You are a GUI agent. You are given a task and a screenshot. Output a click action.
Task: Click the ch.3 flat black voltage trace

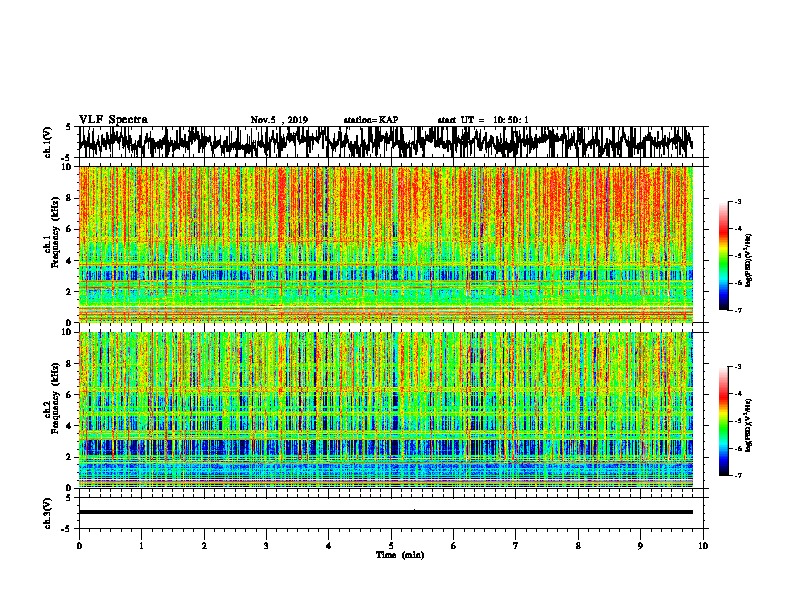point(385,512)
